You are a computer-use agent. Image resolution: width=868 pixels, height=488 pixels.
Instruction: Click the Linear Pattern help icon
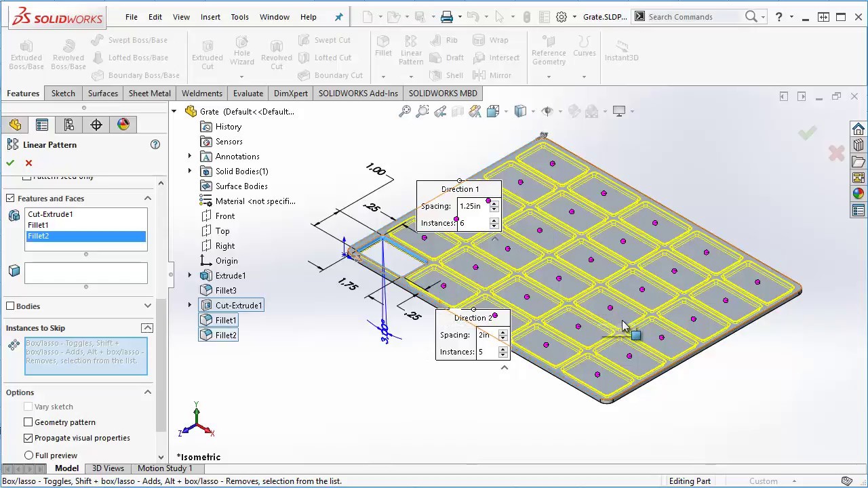155,144
